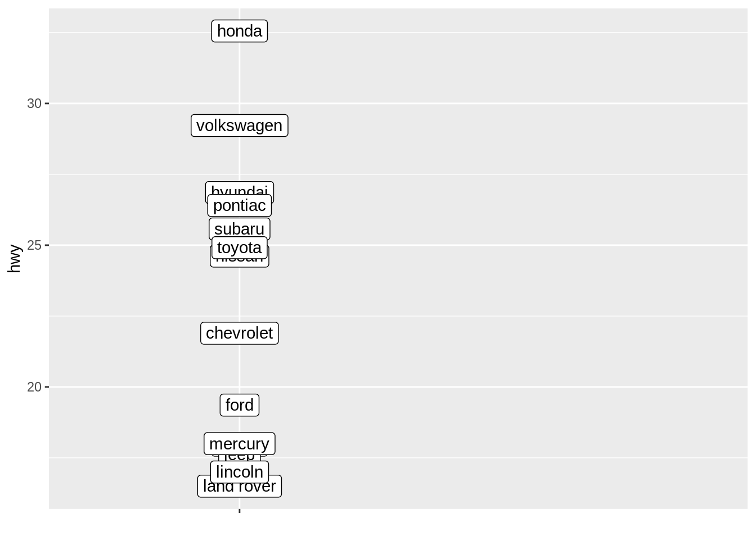Click the hwy axis title

click(14, 259)
